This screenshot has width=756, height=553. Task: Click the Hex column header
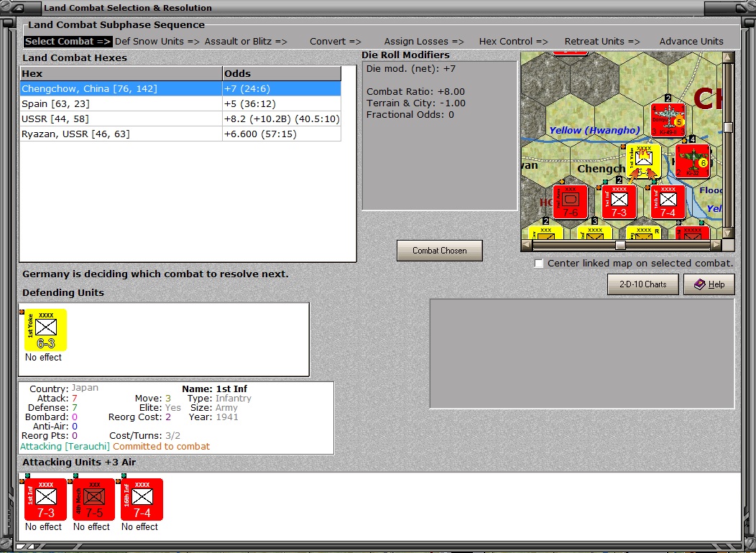121,74
